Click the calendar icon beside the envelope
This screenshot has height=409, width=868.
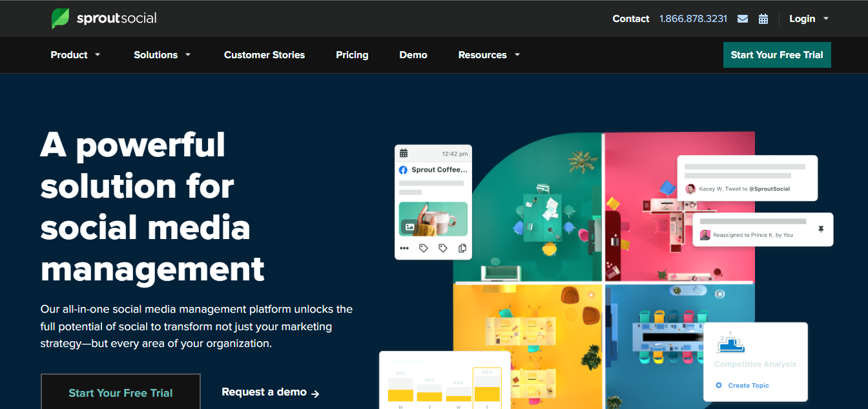763,19
